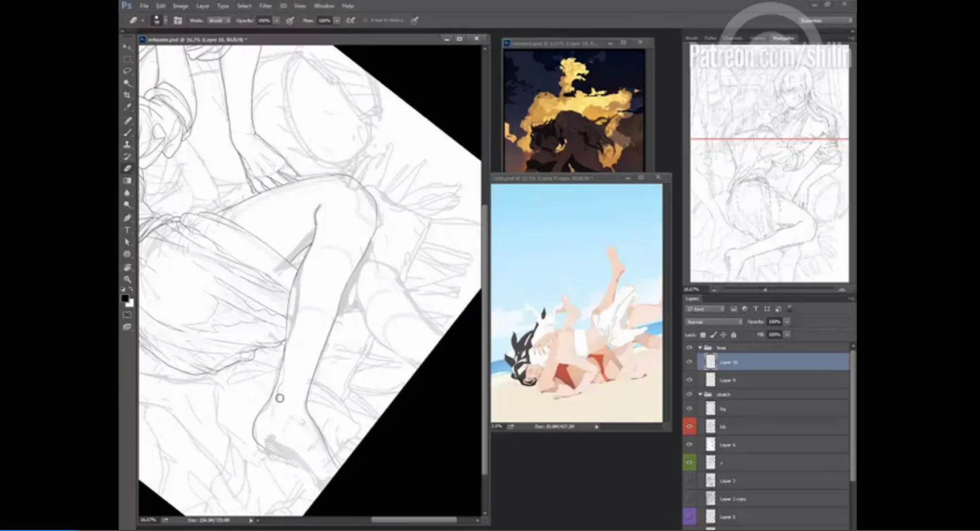Select the Dodge tool
The height and width of the screenshot is (531, 980).
[127, 205]
